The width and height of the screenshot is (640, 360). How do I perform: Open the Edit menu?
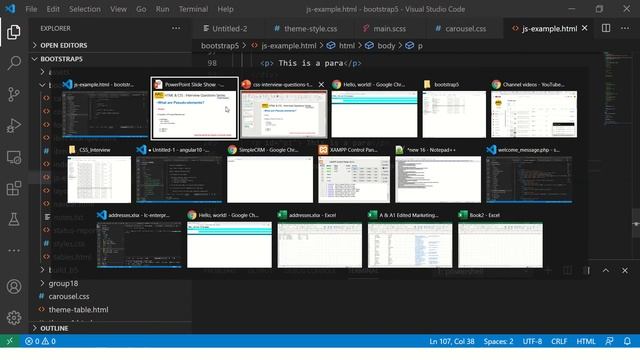coord(53,9)
